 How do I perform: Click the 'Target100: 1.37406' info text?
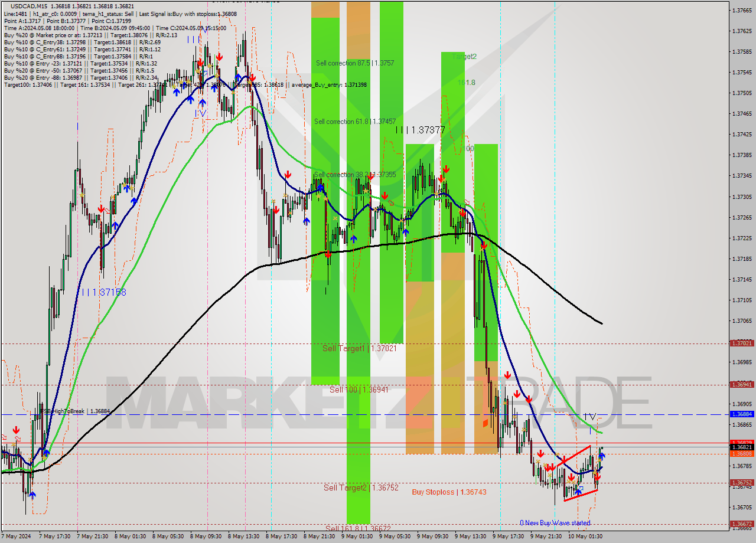pos(27,84)
